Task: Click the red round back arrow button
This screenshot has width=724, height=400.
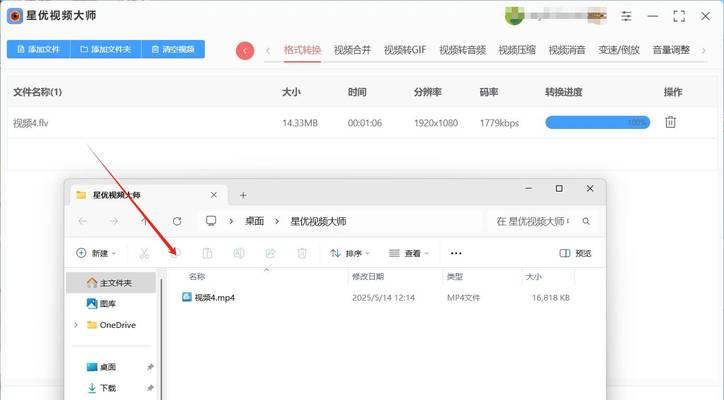Action: [245, 51]
